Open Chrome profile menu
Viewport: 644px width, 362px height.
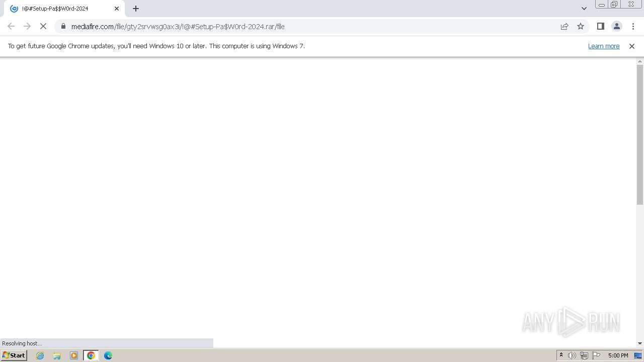pos(616,26)
